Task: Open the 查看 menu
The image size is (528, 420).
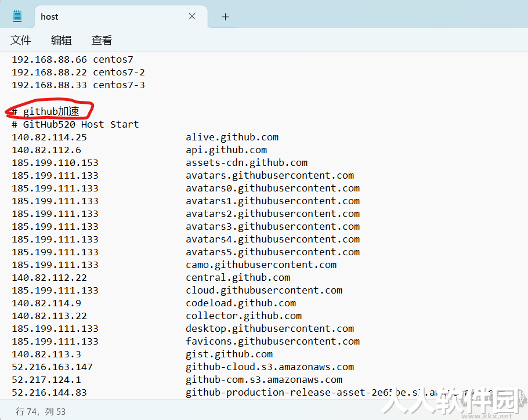Action: tap(102, 40)
